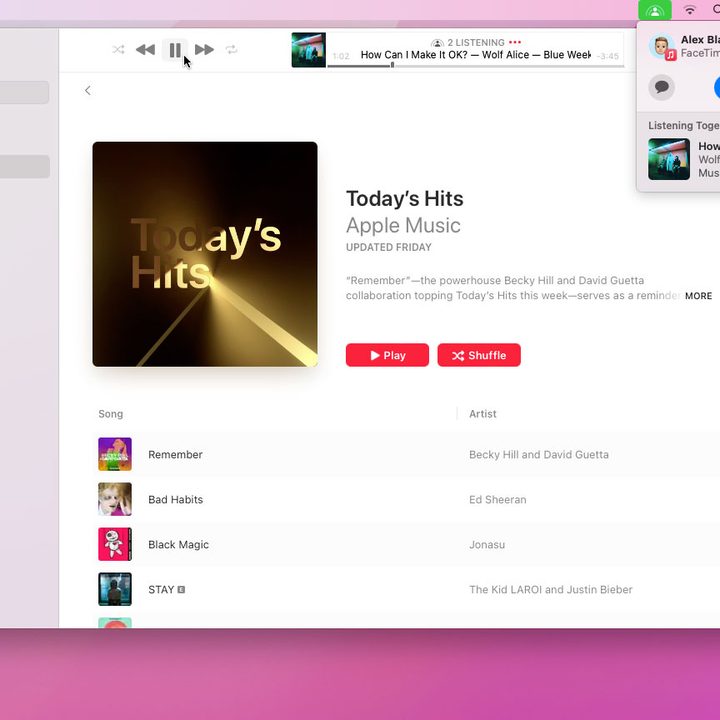Click Alex's Memoji avatar in FaceTime panel
720x720 pixels.
[661, 46]
